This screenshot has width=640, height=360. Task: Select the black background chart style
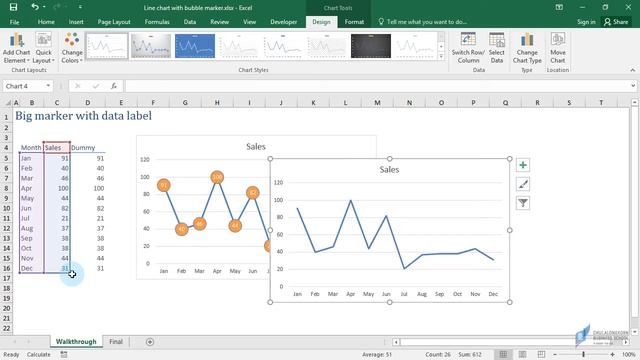pyautogui.click(x=371, y=46)
